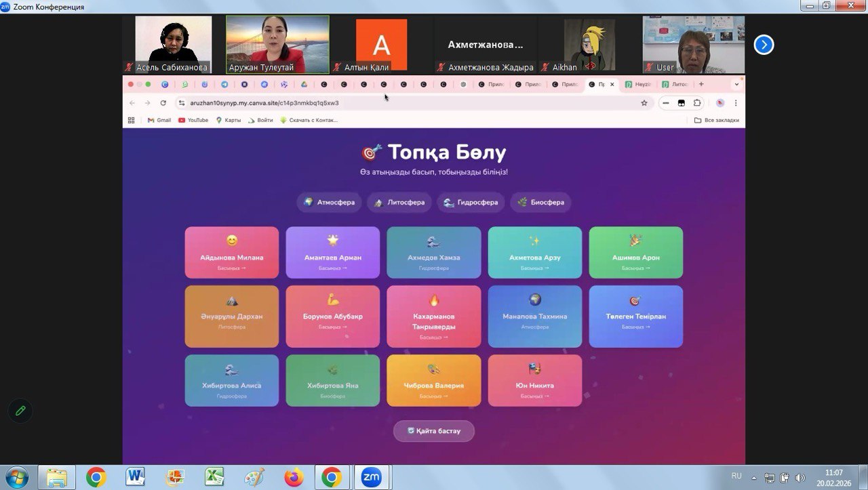Switch to the Heyzine browser tab
This screenshot has width=868, height=490.
[638, 85]
